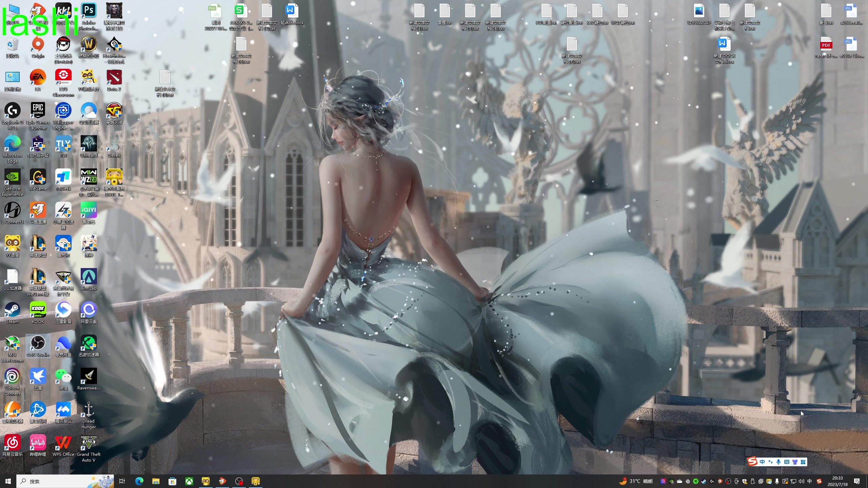
Task: Launch Wallpaper Engine shortcut
Action: 63,116
